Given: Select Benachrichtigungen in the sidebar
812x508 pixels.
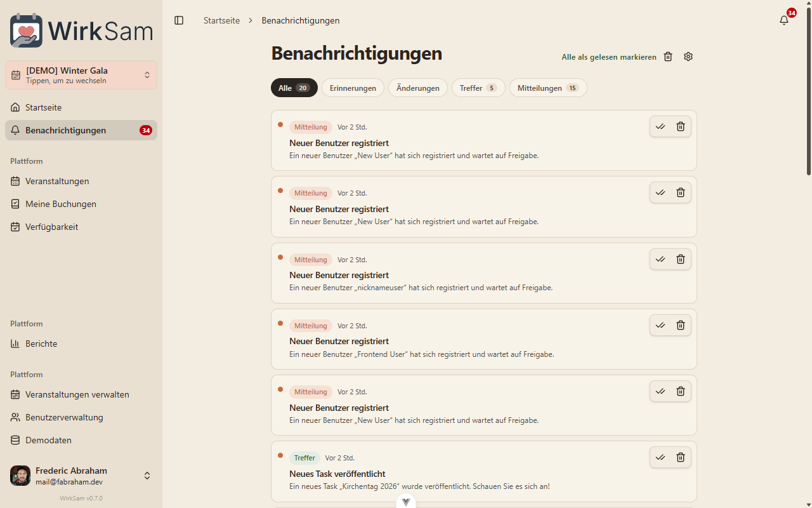Looking at the screenshot, I should pos(81,130).
